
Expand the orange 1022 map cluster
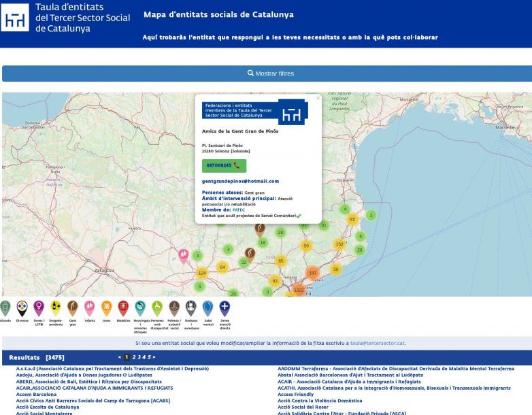point(299,290)
